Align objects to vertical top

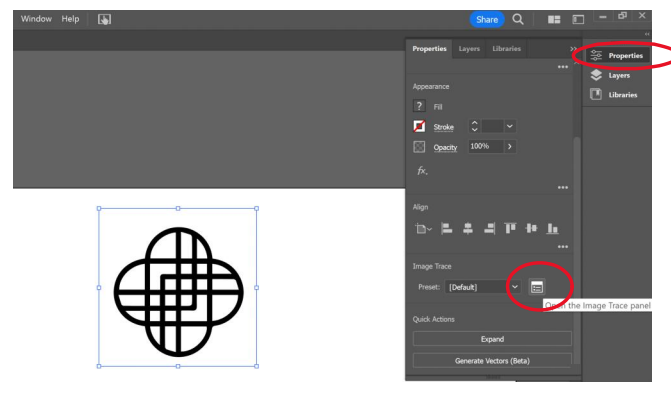click(510, 227)
